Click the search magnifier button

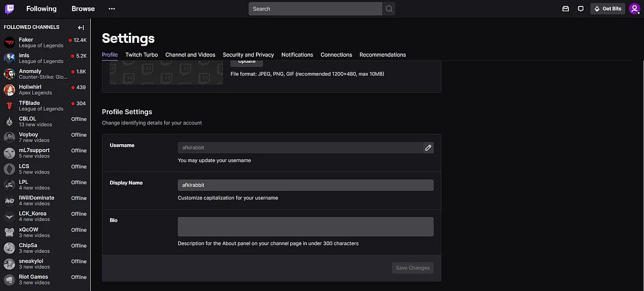click(389, 9)
